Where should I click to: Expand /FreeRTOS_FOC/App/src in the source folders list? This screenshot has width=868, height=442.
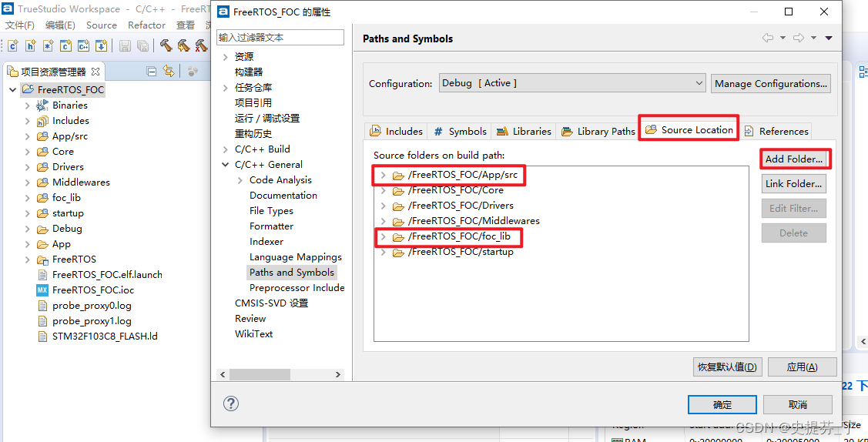pos(383,176)
